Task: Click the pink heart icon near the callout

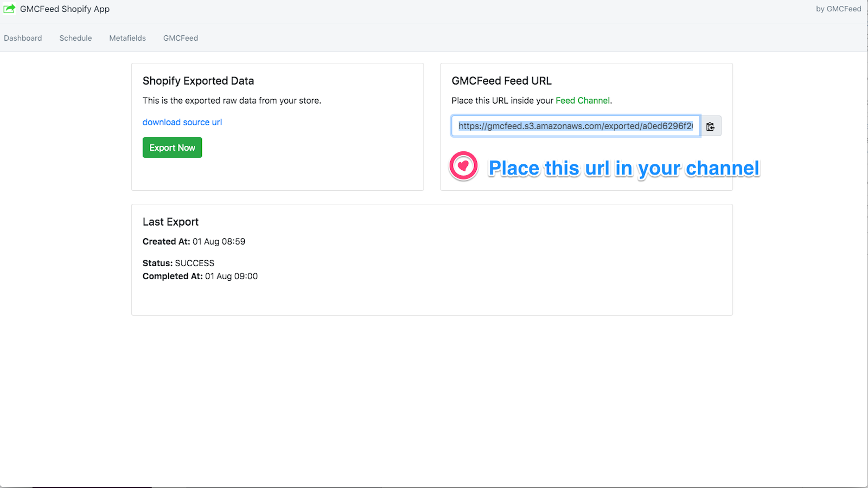Action: 463,166
